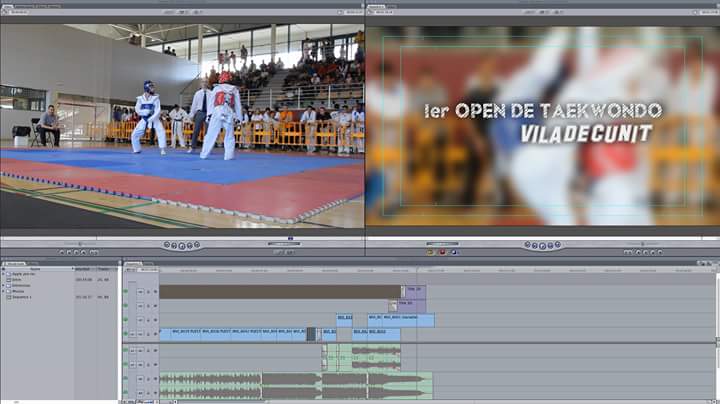The height and width of the screenshot is (404, 720).
Task: Select the Video tab in the Viewer
Action: [x=7, y=6]
